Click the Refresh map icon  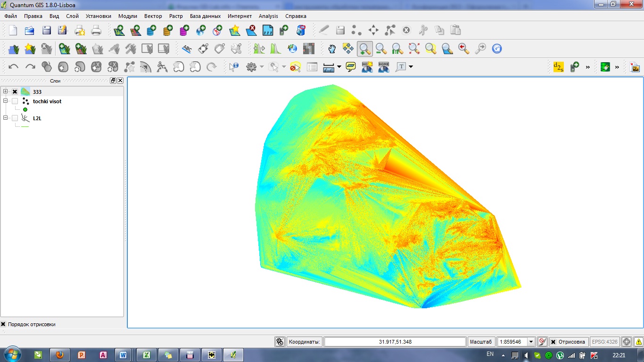(496, 49)
